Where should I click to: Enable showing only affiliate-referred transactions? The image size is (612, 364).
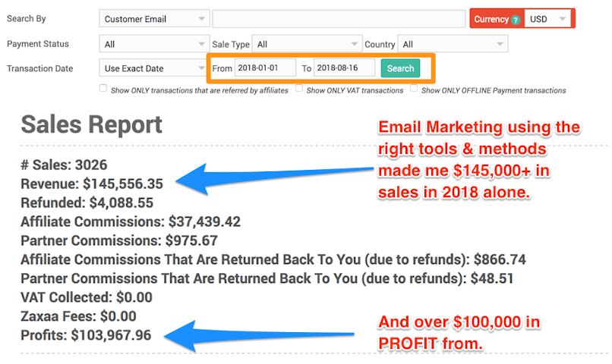click(x=103, y=89)
